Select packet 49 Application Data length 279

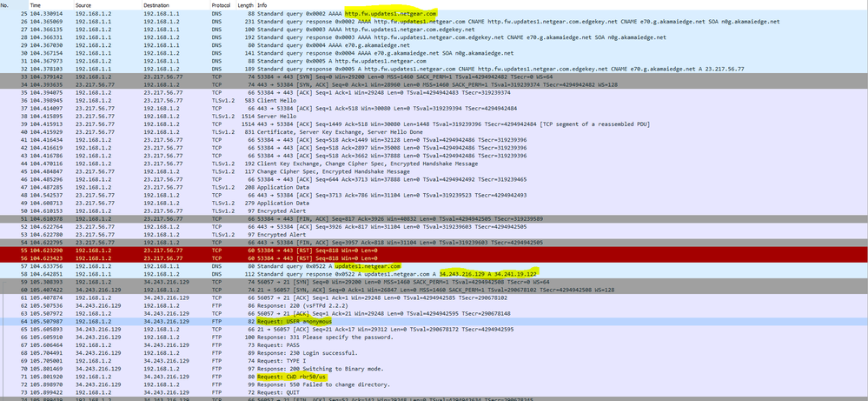coord(434,203)
